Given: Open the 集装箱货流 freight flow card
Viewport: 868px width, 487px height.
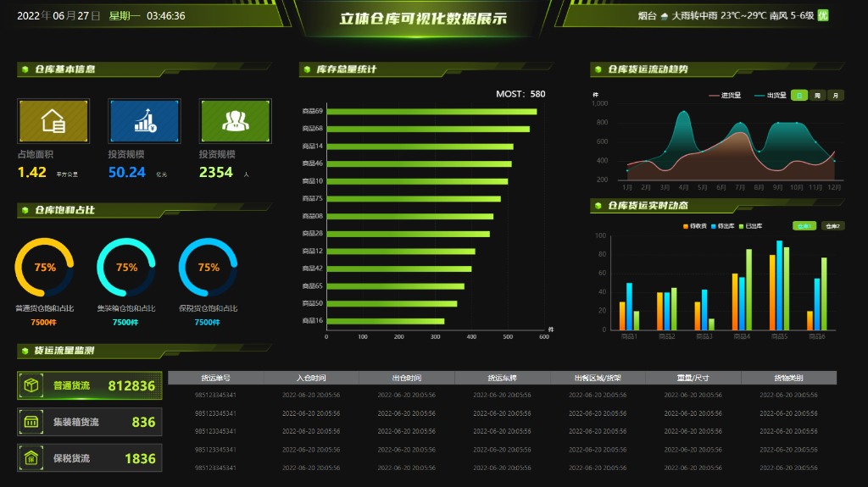Looking at the screenshot, I should (90, 422).
